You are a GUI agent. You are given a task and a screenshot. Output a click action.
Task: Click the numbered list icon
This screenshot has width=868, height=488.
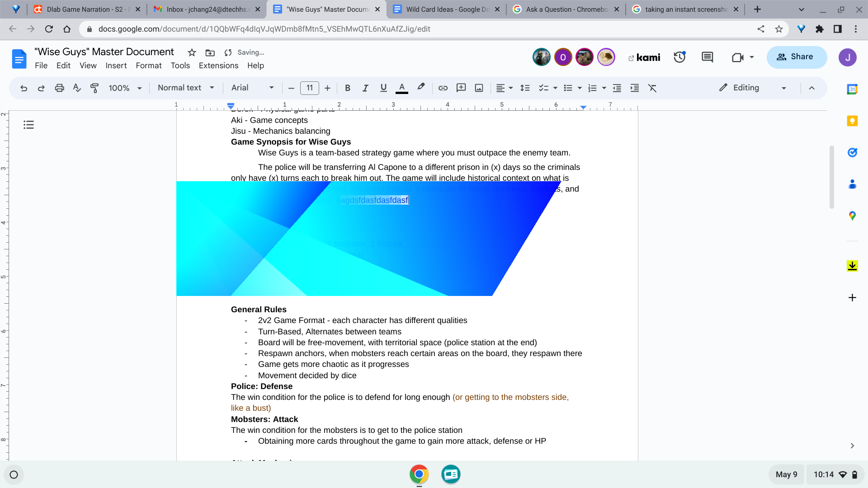tap(593, 88)
